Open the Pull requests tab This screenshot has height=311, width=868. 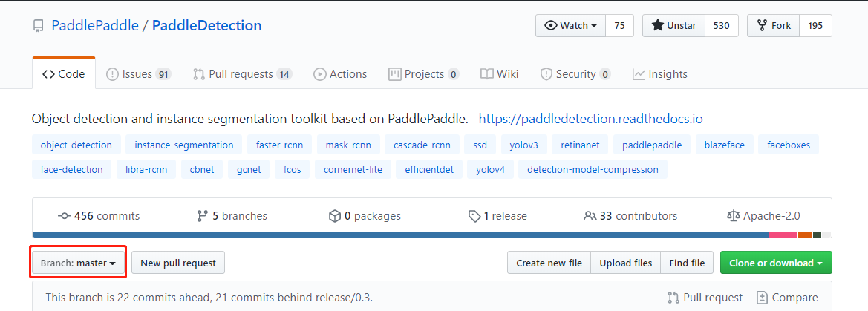[242, 74]
